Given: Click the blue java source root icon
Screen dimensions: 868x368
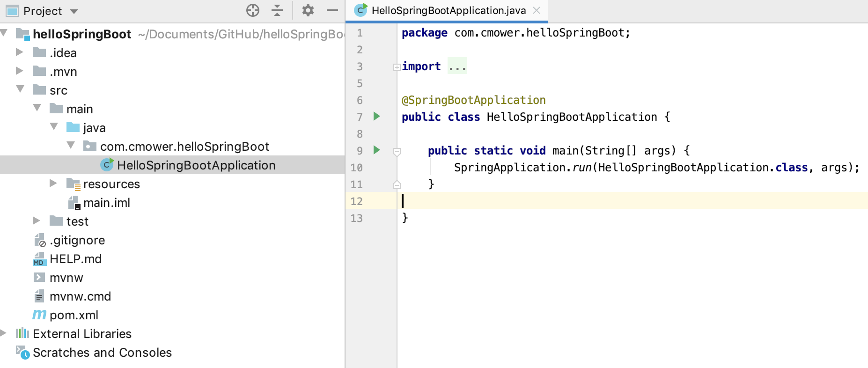Looking at the screenshot, I should (x=73, y=127).
